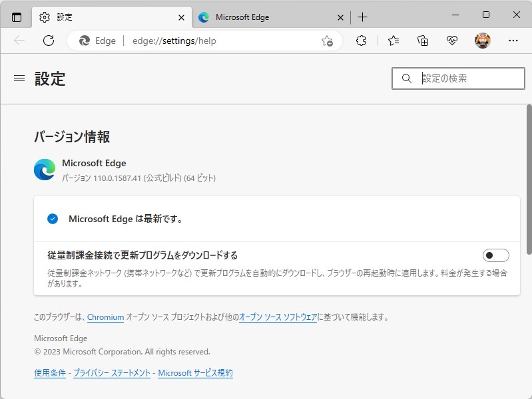Viewport: 532px width, 399px height.
Task: Click the search magnifier icon in settings
Action: click(406, 78)
